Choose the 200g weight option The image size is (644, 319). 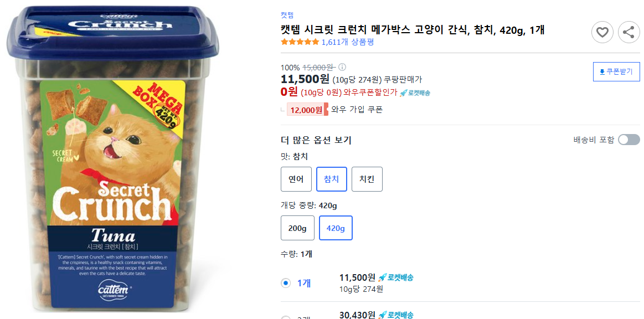click(297, 228)
